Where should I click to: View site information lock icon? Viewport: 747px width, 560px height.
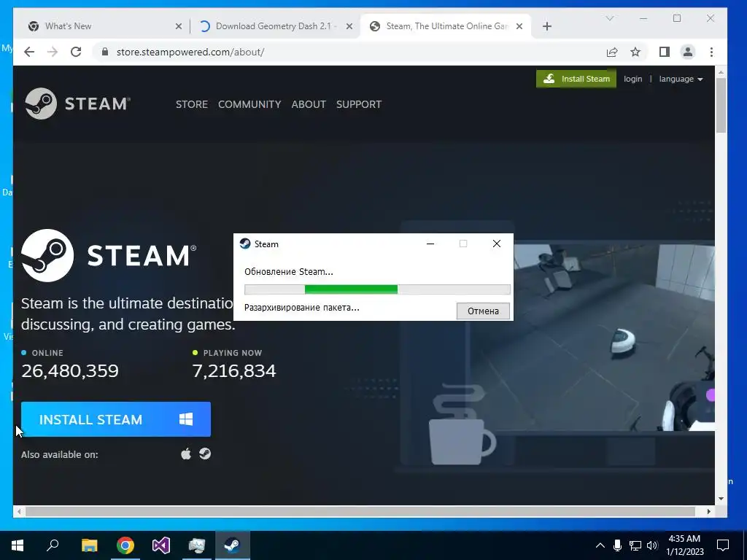[105, 52]
